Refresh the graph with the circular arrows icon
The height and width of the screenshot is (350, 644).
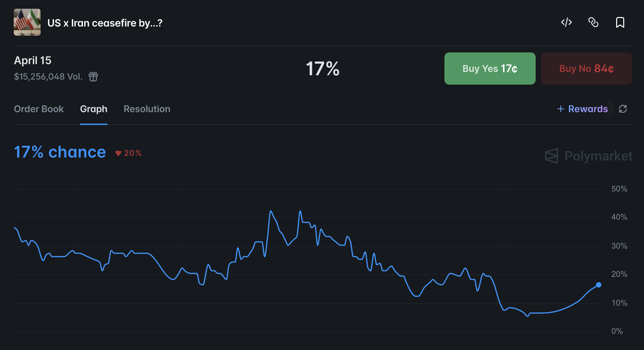(623, 109)
